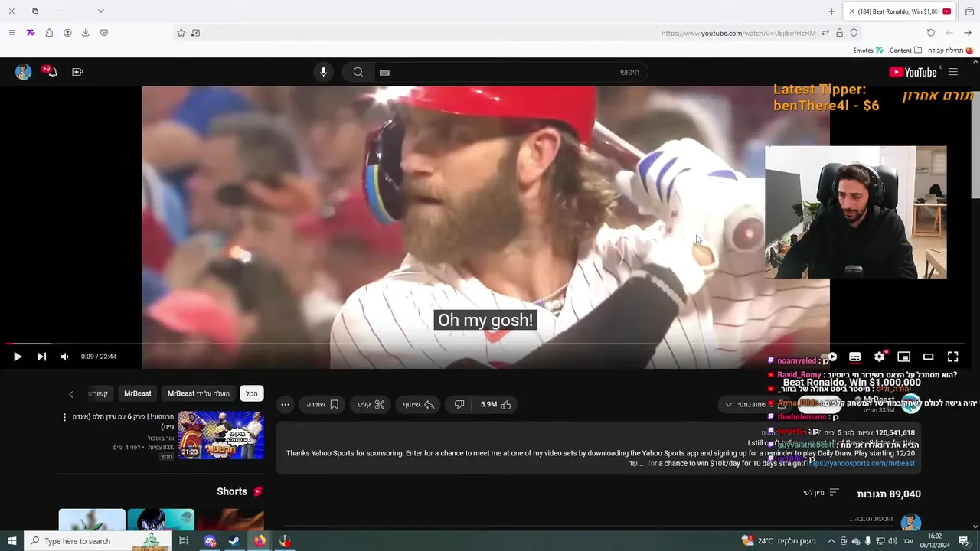Open the YouTube guide hamburger menu
Screen dimensions: 980x551
[x=952, y=72]
